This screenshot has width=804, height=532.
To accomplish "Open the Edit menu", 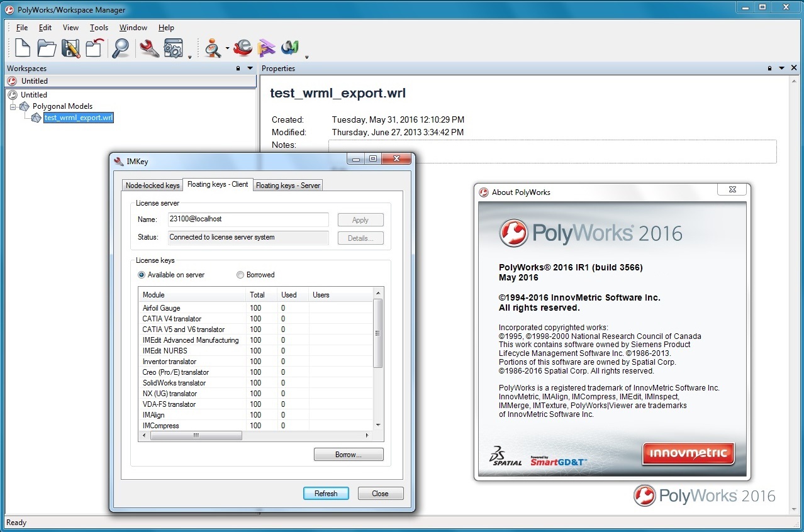I will tap(45, 28).
